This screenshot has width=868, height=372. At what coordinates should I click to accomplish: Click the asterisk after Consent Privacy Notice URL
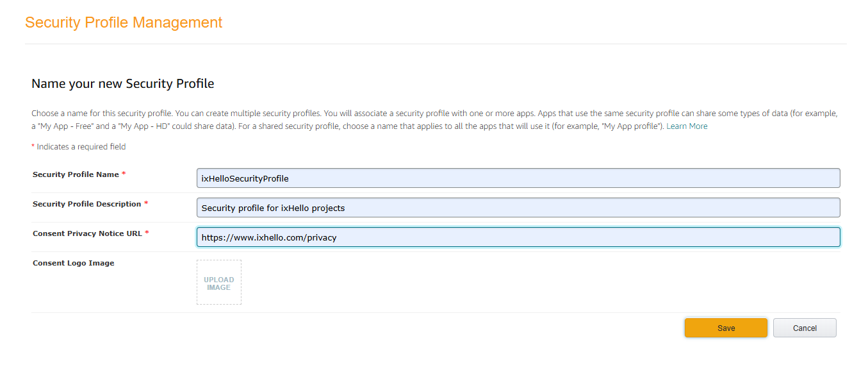(147, 233)
